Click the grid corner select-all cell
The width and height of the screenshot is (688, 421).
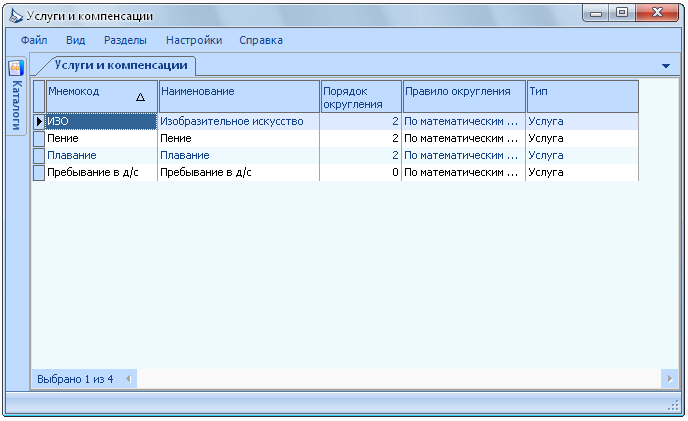point(39,97)
